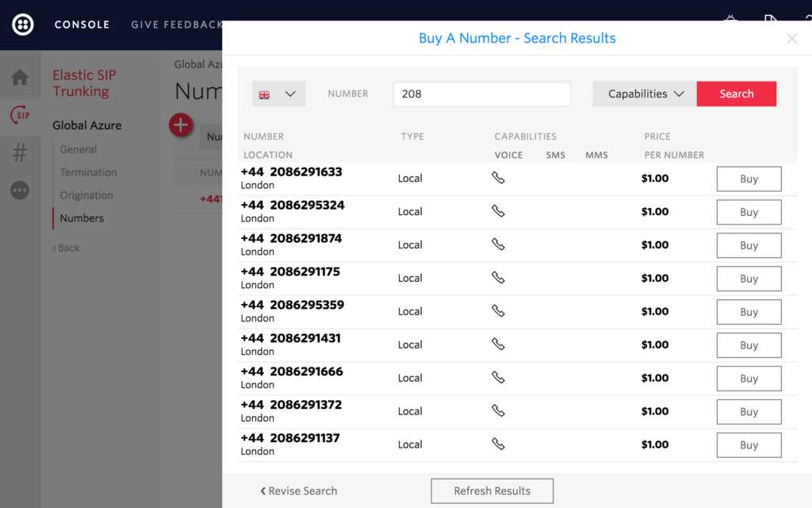
Task: Click the Twilio logo icon
Action: point(23,25)
